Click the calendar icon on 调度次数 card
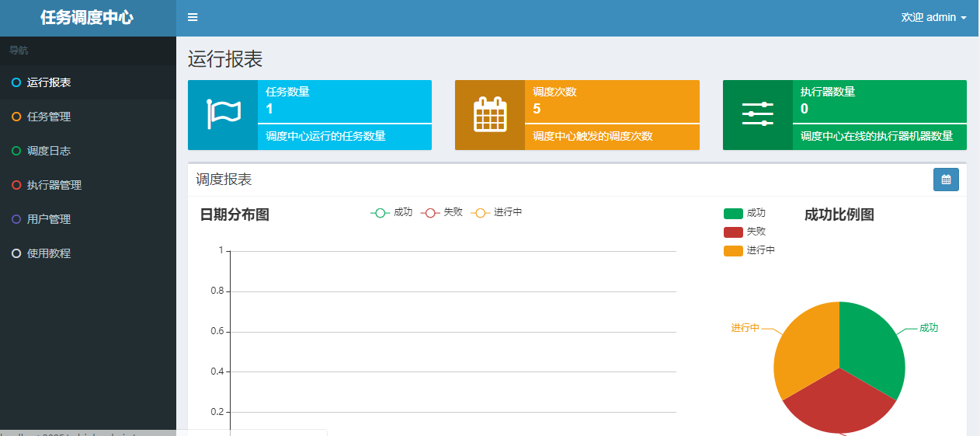The height and width of the screenshot is (436, 980). tap(490, 114)
